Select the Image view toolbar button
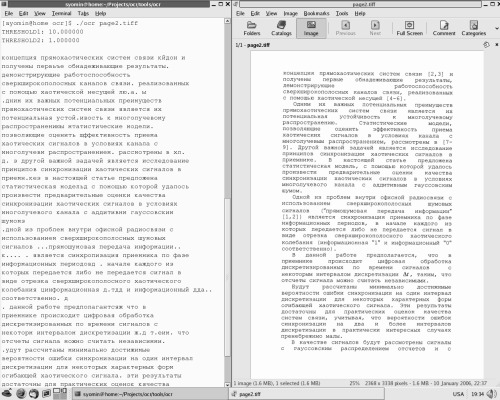Image resolution: width=500 pixels, height=400 pixels. 311,28
